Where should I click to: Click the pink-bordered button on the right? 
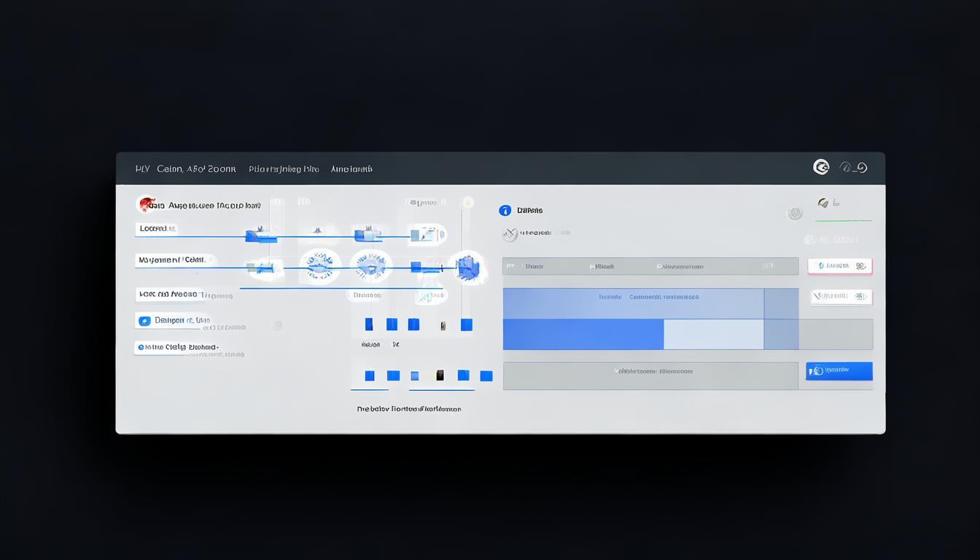click(840, 266)
